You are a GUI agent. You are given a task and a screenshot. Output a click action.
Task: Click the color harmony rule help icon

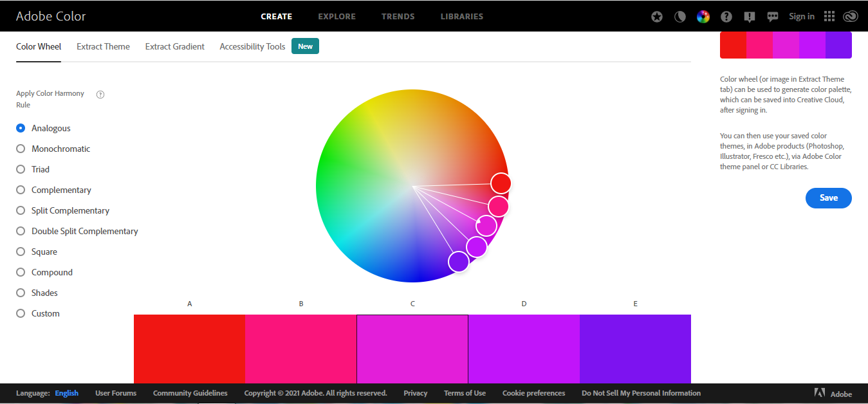point(100,95)
